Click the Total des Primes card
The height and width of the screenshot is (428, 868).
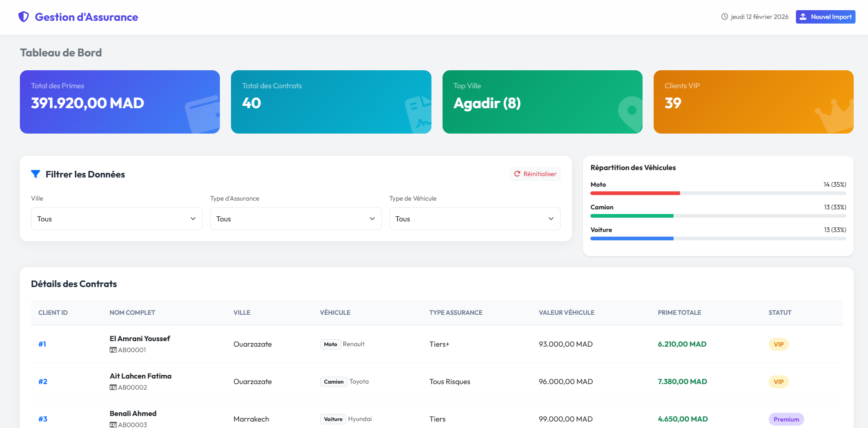pos(120,102)
